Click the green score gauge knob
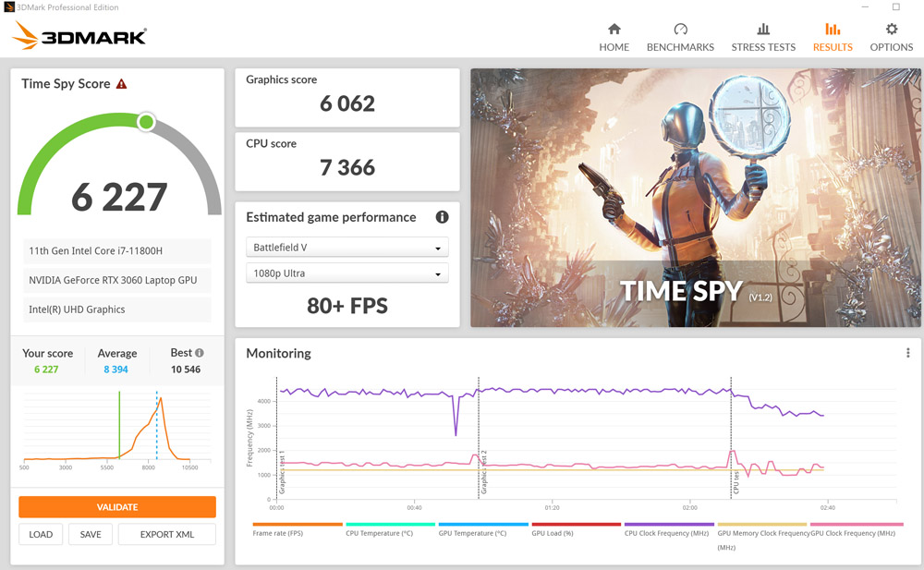924x570 pixels. click(x=146, y=122)
